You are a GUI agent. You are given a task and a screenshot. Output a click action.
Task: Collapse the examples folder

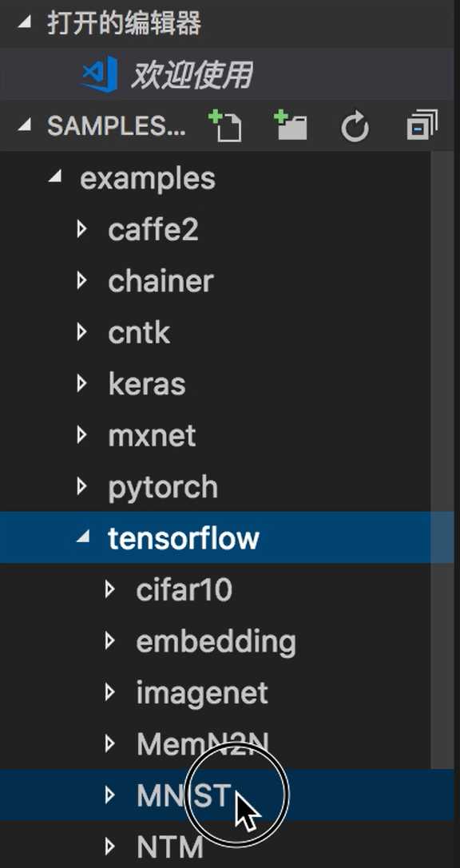(x=54, y=178)
